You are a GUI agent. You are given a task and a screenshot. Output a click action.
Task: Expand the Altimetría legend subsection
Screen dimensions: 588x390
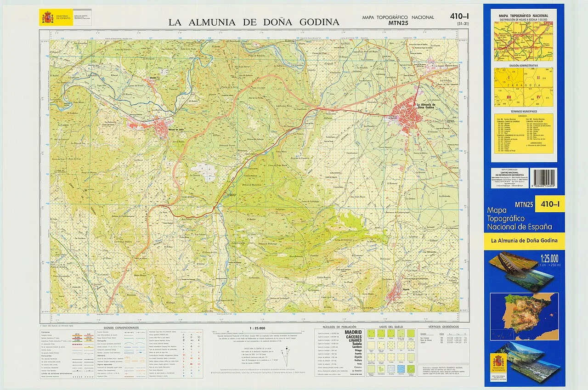tap(101, 355)
